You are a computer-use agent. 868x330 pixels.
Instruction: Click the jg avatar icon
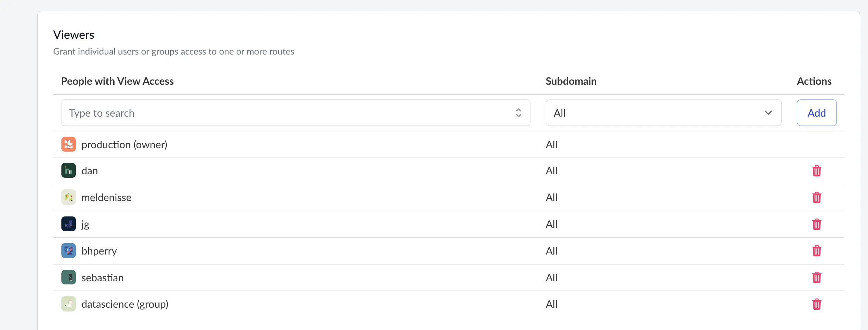[x=69, y=224]
